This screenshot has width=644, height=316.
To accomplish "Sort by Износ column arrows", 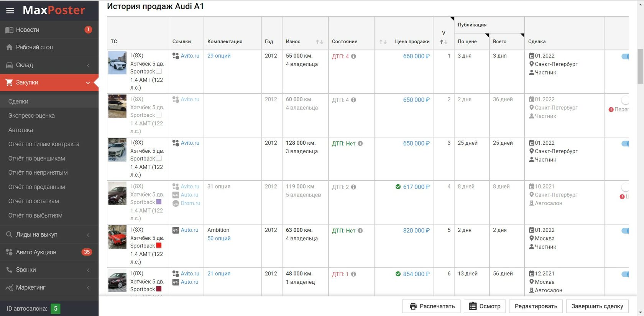I will point(320,42).
